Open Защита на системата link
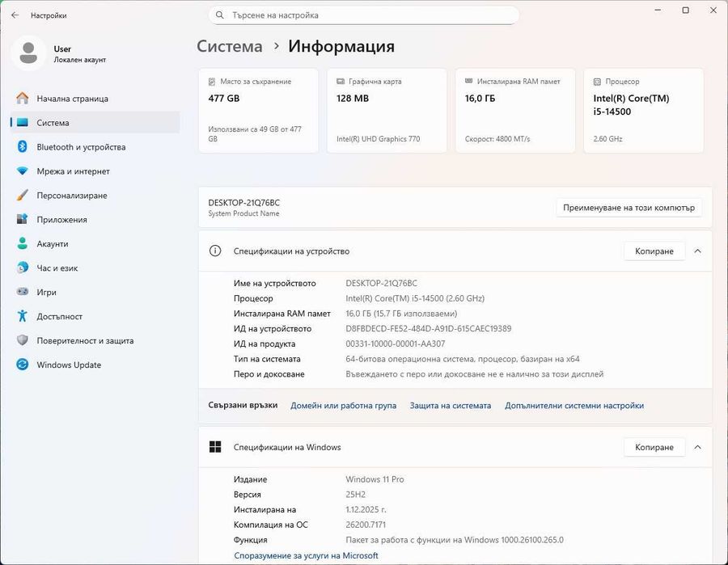Viewport: 728px width, 565px height. 450,406
